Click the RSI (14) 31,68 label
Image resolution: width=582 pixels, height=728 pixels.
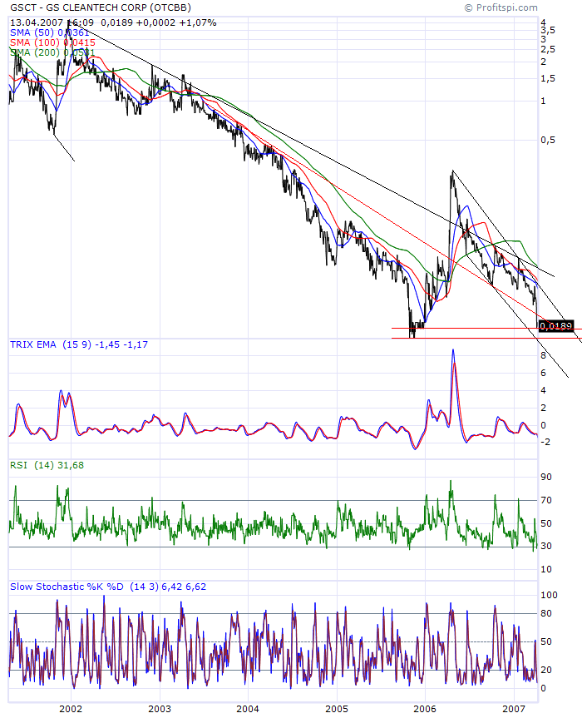47,465
